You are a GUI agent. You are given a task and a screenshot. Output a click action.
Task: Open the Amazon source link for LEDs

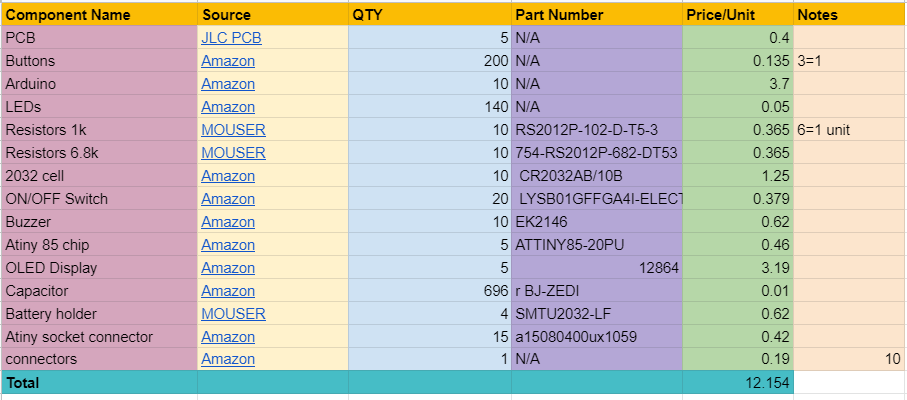pos(228,107)
